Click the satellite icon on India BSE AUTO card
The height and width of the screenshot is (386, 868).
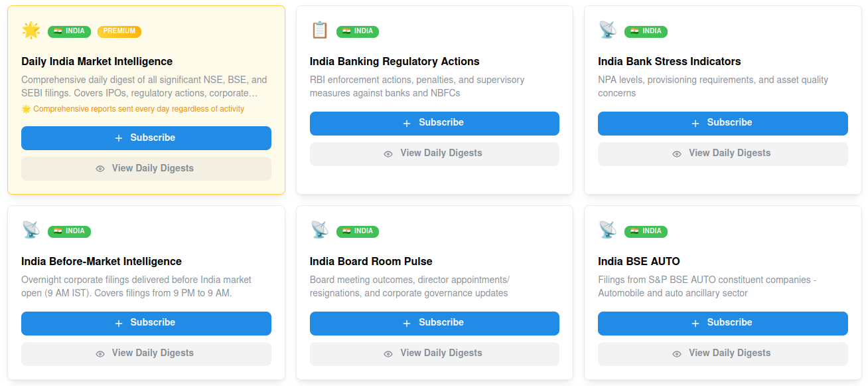point(608,231)
